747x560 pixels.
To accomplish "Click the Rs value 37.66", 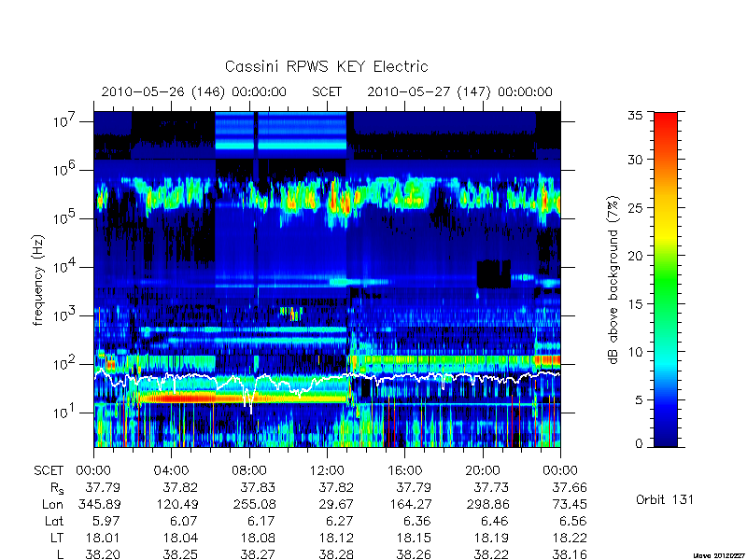I will [570, 487].
